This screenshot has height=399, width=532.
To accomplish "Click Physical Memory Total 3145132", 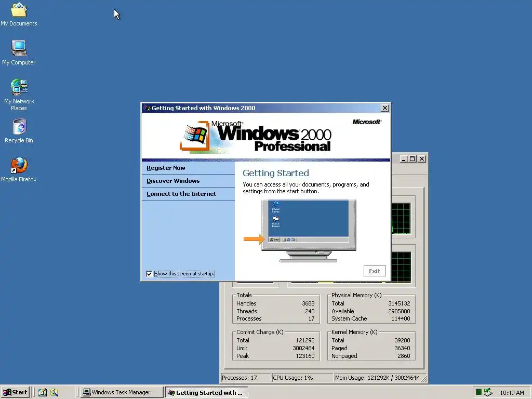I will point(399,303).
